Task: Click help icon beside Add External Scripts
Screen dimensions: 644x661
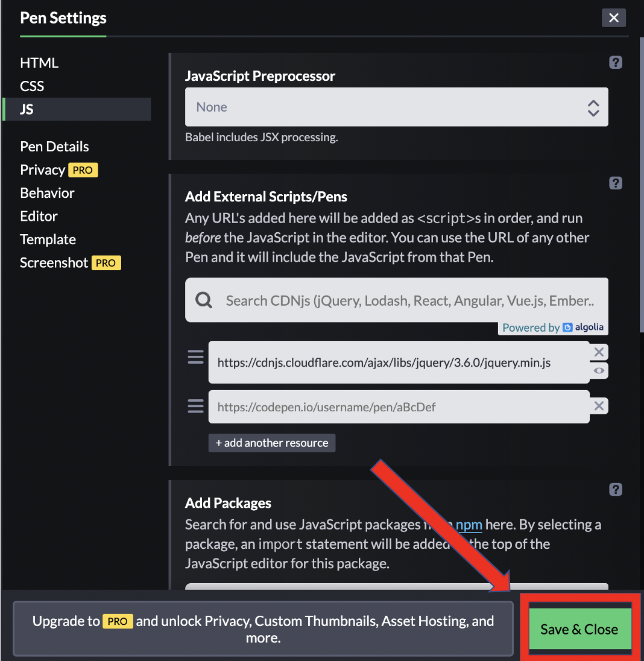Action: 615,183
